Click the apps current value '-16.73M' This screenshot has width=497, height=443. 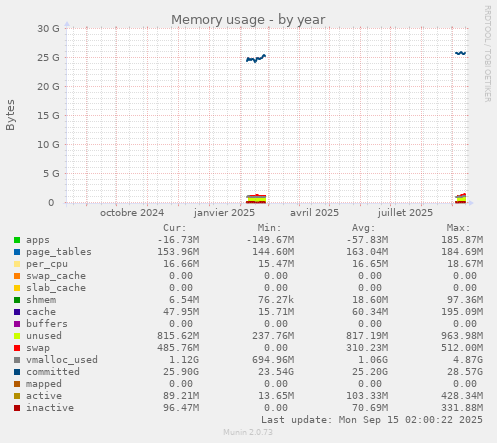[178, 240]
